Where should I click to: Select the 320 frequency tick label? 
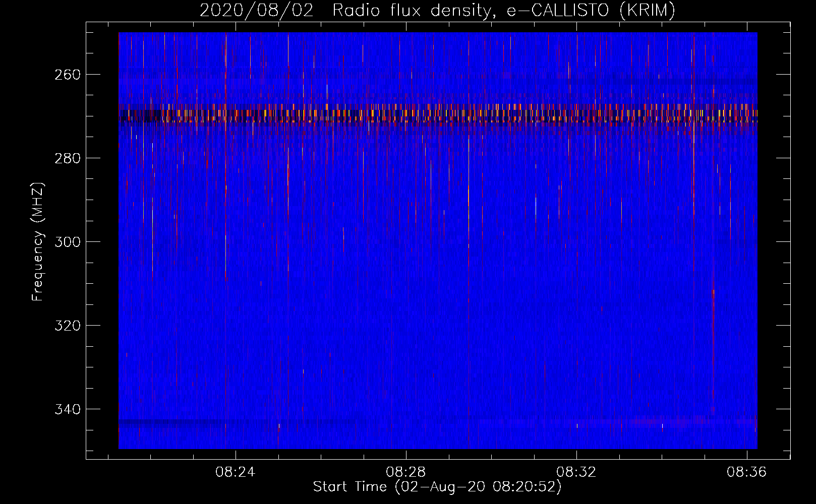tap(67, 326)
